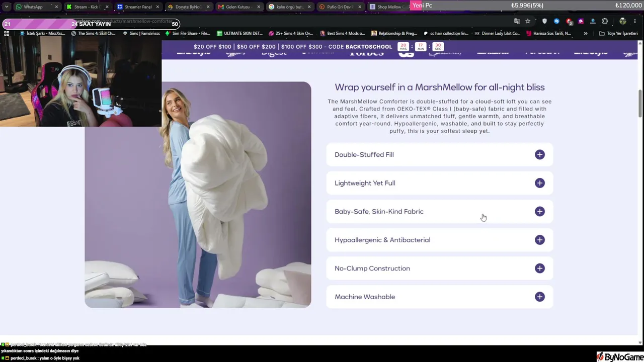Open the tab search dropdown arrow
Screen dimensions: 644x362
(x=7, y=7)
